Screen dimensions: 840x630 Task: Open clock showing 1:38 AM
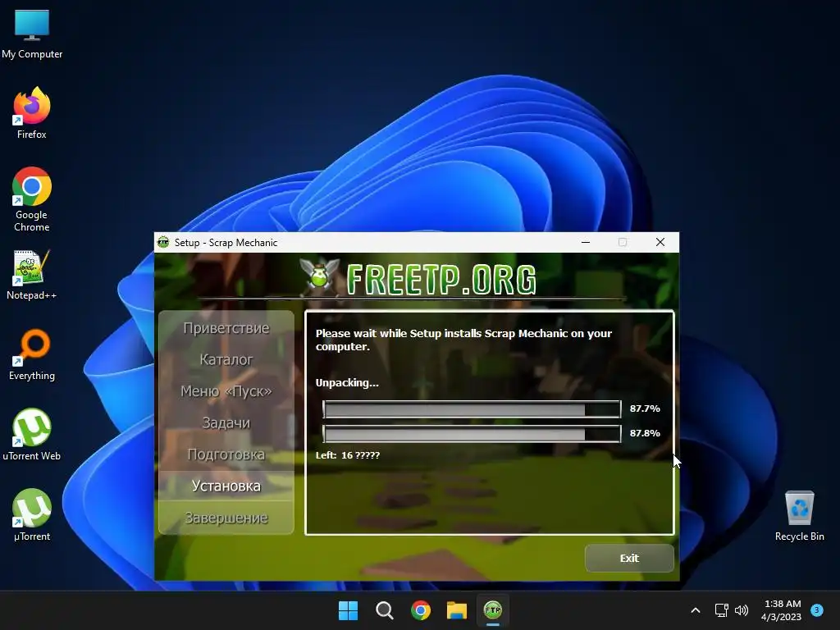[782, 610]
